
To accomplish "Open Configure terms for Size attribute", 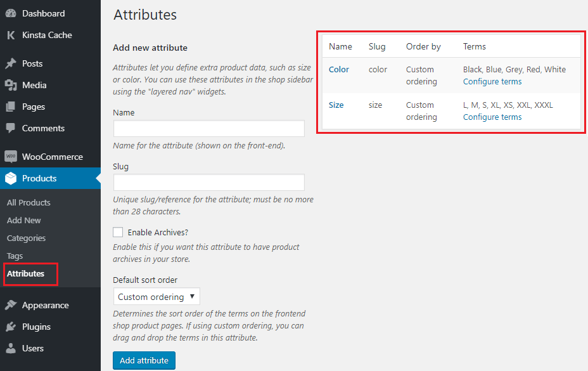I will click(492, 117).
